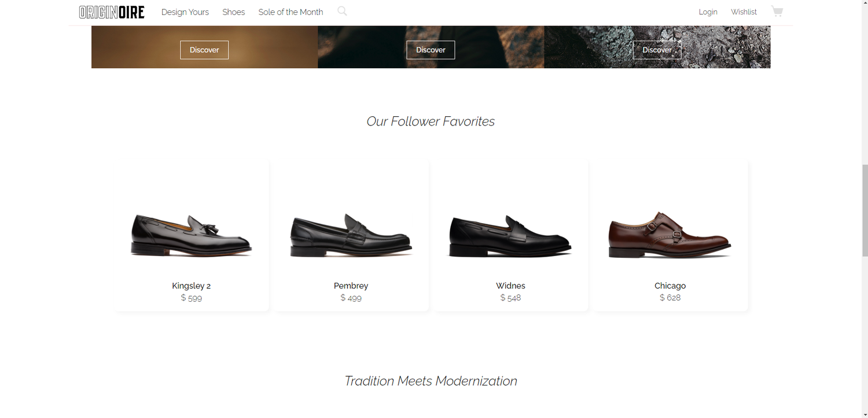The height and width of the screenshot is (418, 868).
Task: Go to Sole of the Month
Action: click(x=290, y=12)
